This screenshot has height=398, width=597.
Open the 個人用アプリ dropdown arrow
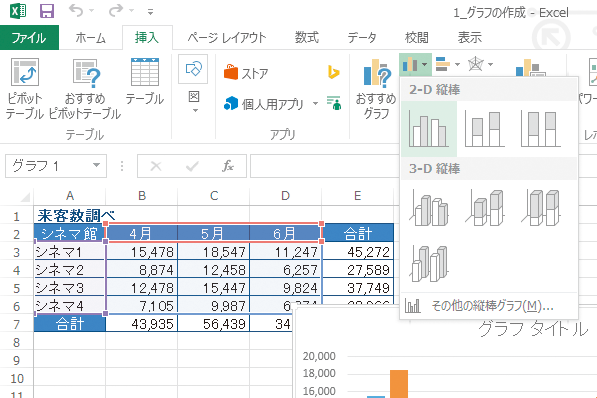click(x=315, y=104)
